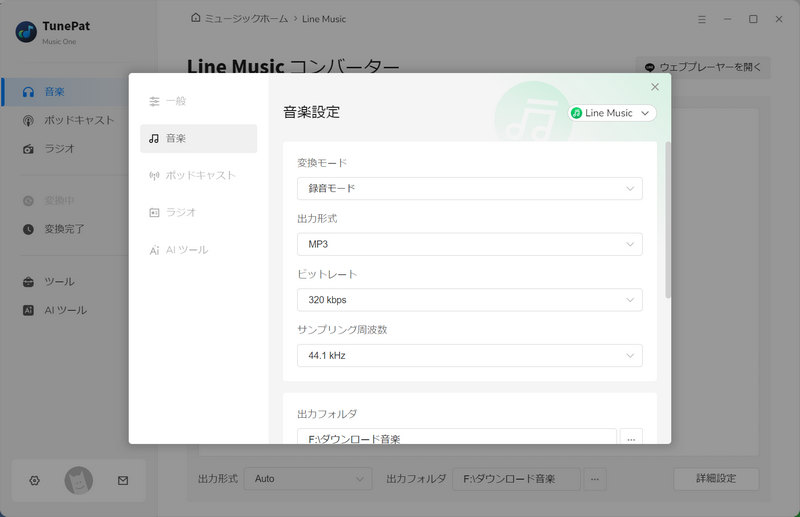Open 変換完了 in main sidebar
Image resolution: width=800 pixels, height=517 pixels.
66,229
